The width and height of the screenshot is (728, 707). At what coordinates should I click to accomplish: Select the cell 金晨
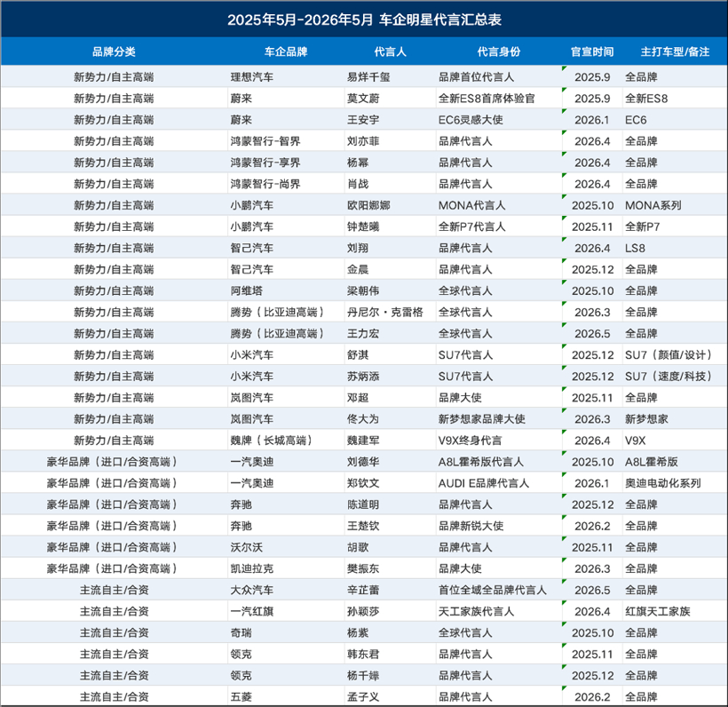(x=358, y=269)
